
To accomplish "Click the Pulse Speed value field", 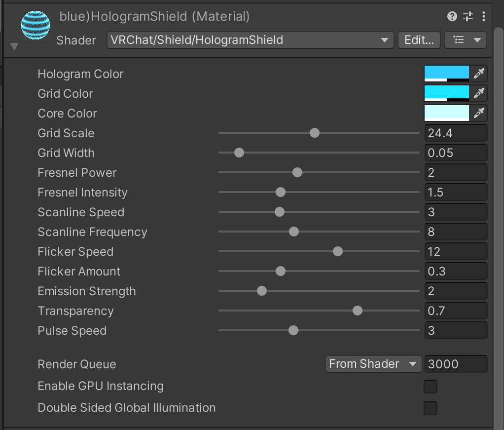I will click(456, 330).
